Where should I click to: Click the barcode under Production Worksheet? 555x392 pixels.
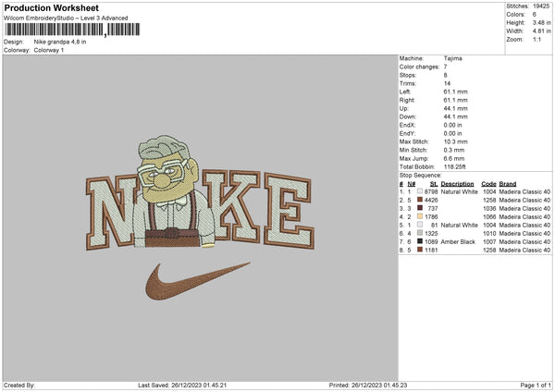(72, 30)
